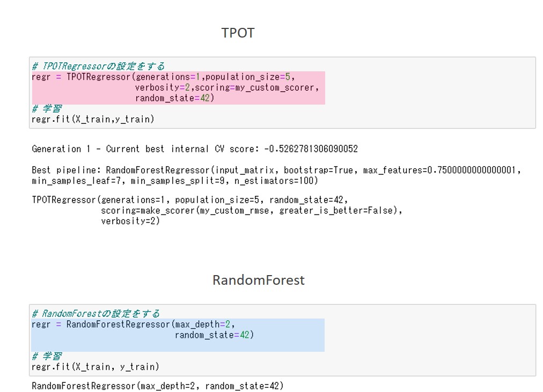543x392 pixels.
Task: Click the 学習 comment in RandomForest cell
Action: [47, 356]
